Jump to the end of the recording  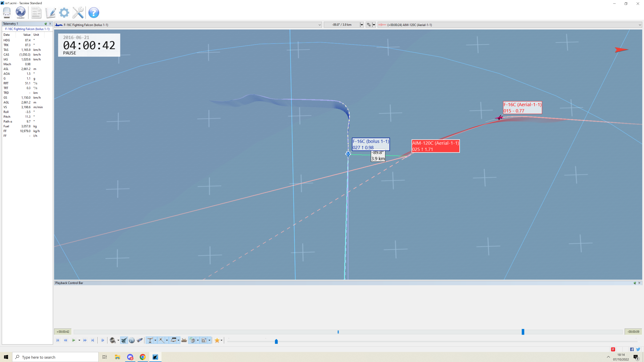click(93, 340)
